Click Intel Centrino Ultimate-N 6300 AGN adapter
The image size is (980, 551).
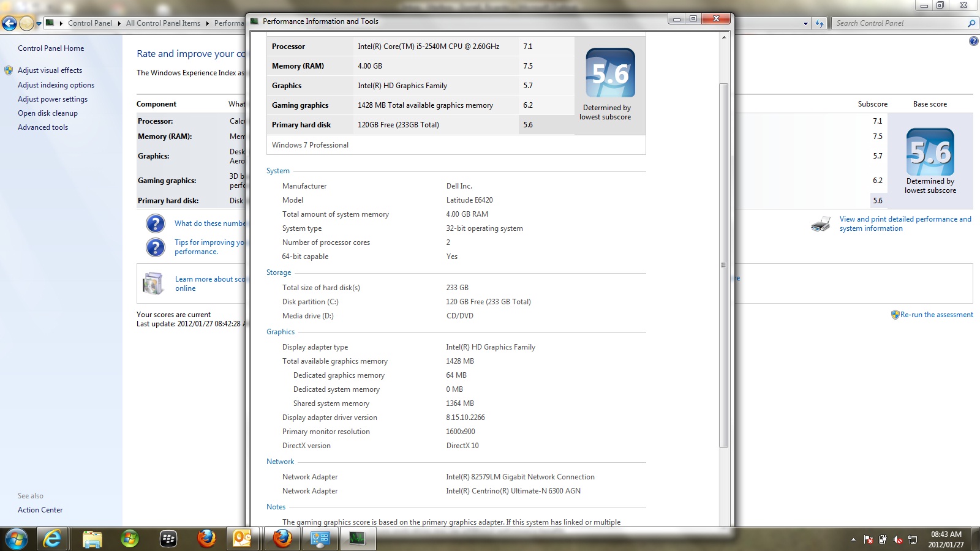513,491
